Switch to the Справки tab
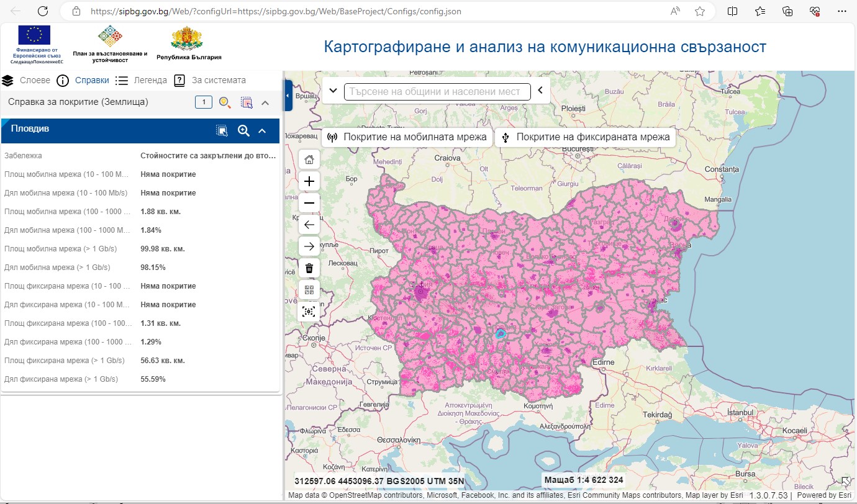Image resolution: width=857 pixels, height=504 pixels. (83, 80)
